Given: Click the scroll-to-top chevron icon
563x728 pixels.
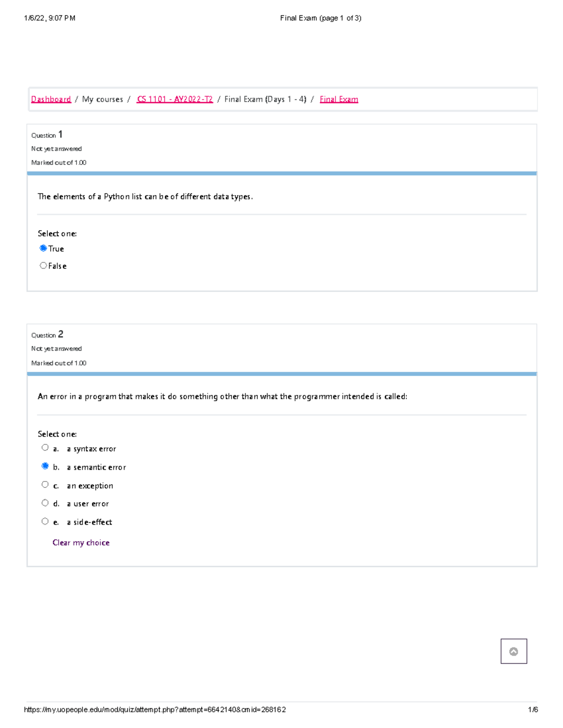Looking at the screenshot, I should (514, 652).
